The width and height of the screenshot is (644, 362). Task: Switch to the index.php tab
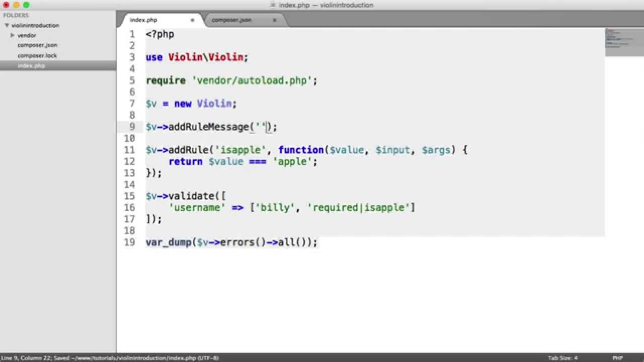pos(143,20)
